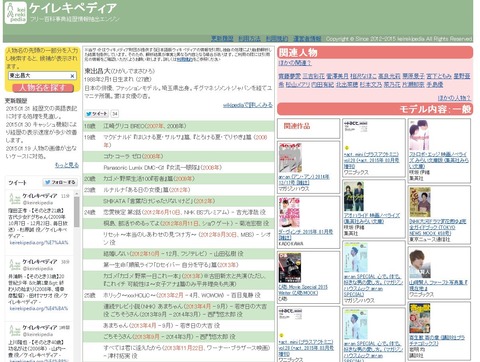Screen dimensions: 480x362
Task: Click the ストロボ・エッジ book cover thumbnail
Action: pyautogui.click(x=419, y=135)
